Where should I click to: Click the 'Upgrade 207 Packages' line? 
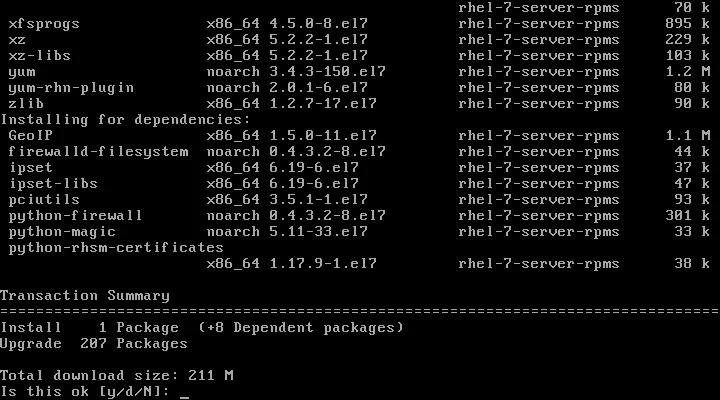pos(94,343)
